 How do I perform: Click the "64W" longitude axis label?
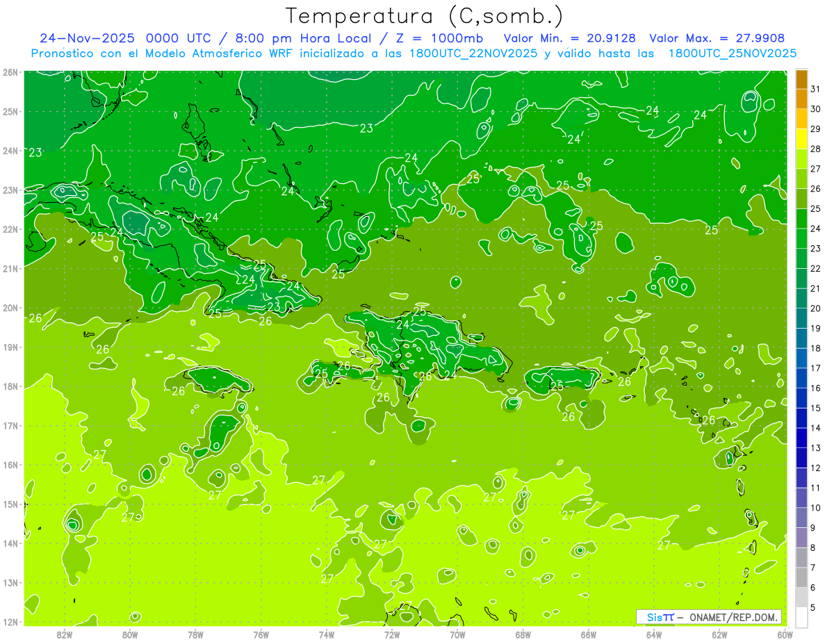point(654,634)
